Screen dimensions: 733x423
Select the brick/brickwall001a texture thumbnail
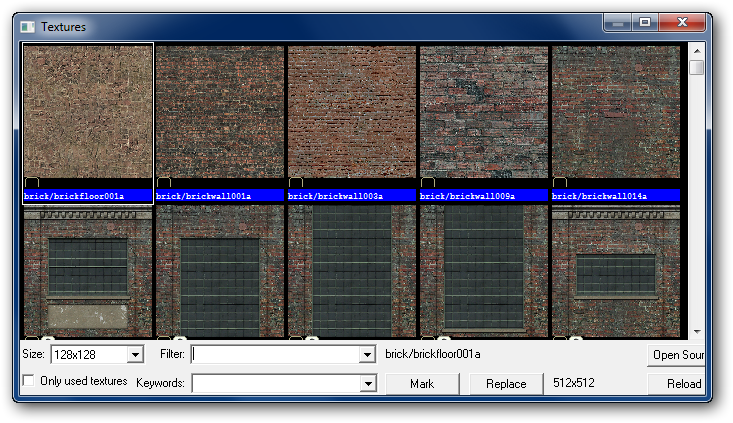pyautogui.click(x=220, y=112)
